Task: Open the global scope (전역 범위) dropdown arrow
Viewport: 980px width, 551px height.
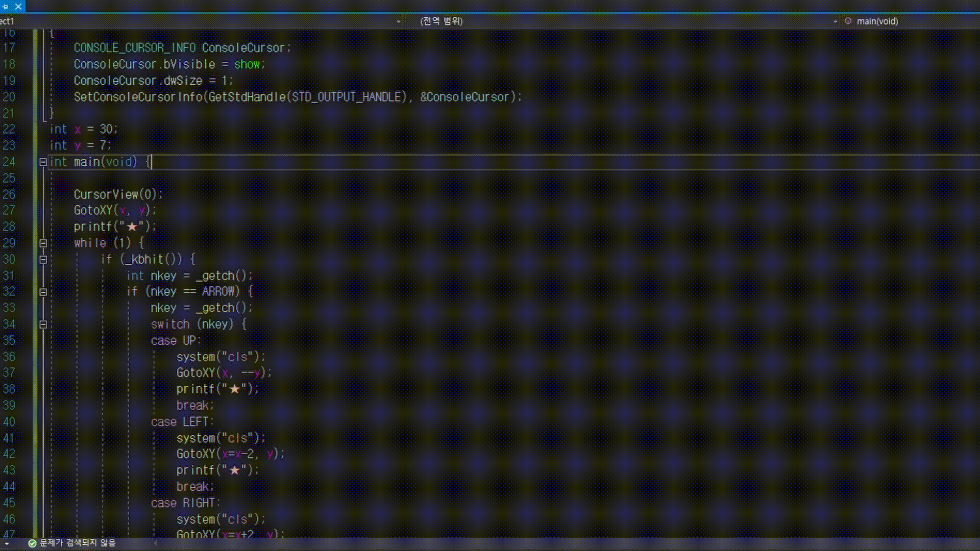Action: [x=835, y=21]
